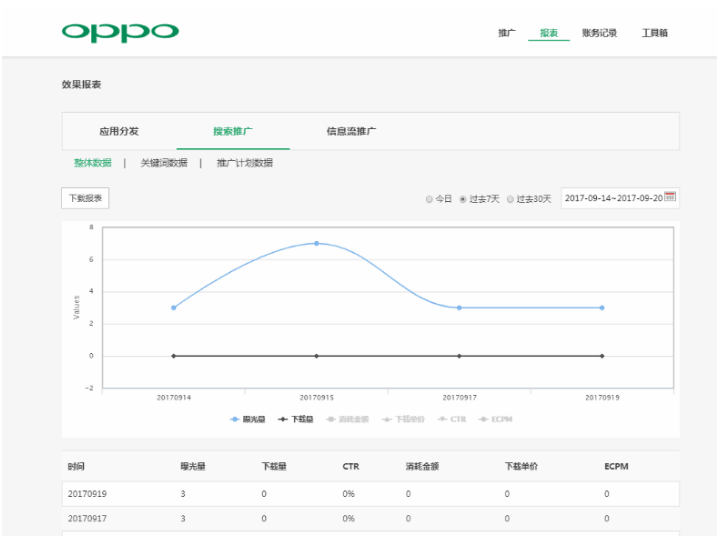This screenshot has width=722, height=542.
Task: Toggle the 下载量 legend series
Action: (296, 419)
